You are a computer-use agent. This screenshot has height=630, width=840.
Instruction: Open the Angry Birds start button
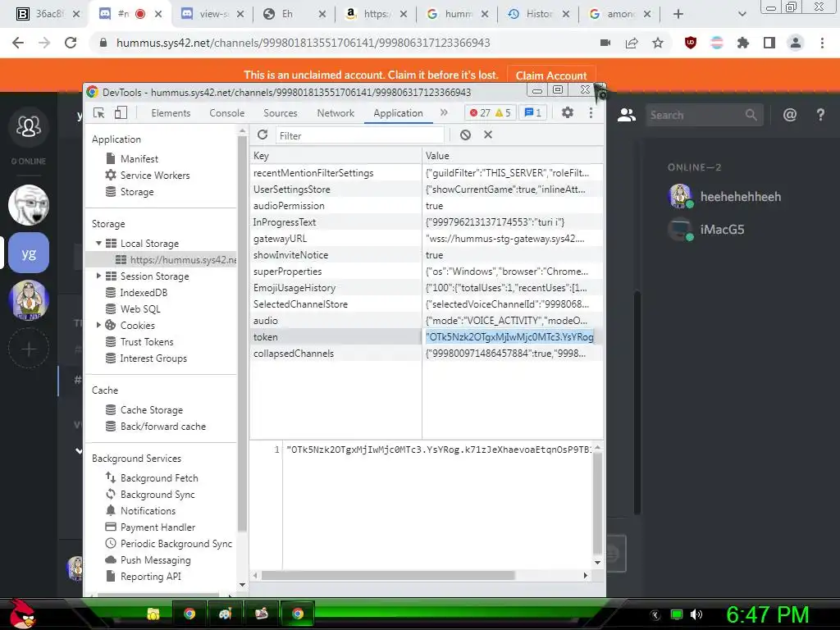click(23, 614)
